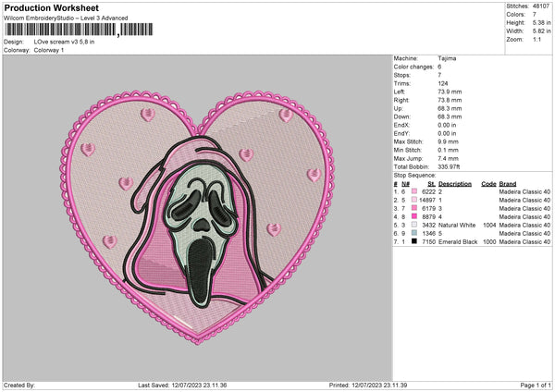The image size is (555, 392).
Task: Click the stitch count '8879' in row 4
Action: coord(428,216)
